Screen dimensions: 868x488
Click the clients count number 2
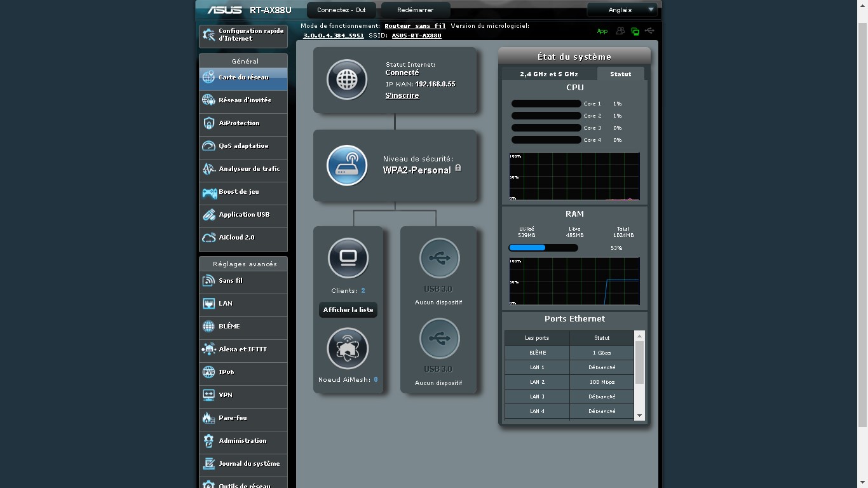tap(363, 291)
